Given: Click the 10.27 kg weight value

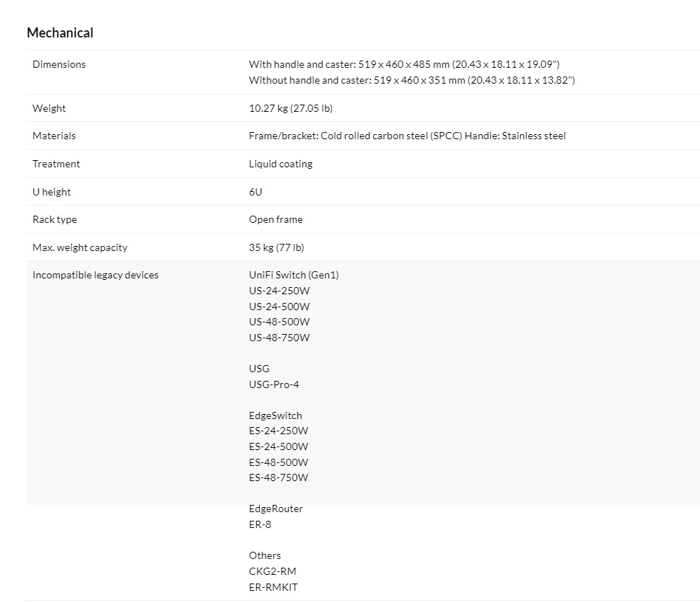Looking at the screenshot, I should pyautogui.click(x=290, y=108).
